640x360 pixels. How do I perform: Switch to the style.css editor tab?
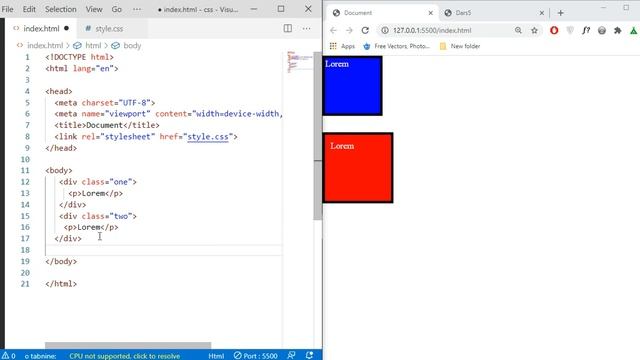click(x=109, y=29)
